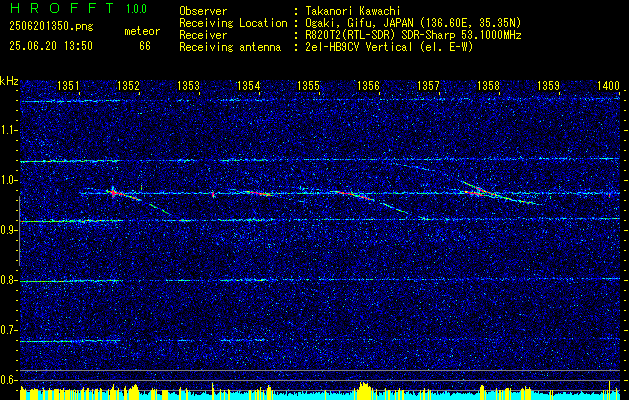Select the filename 2506201350.png

(x=51, y=27)
